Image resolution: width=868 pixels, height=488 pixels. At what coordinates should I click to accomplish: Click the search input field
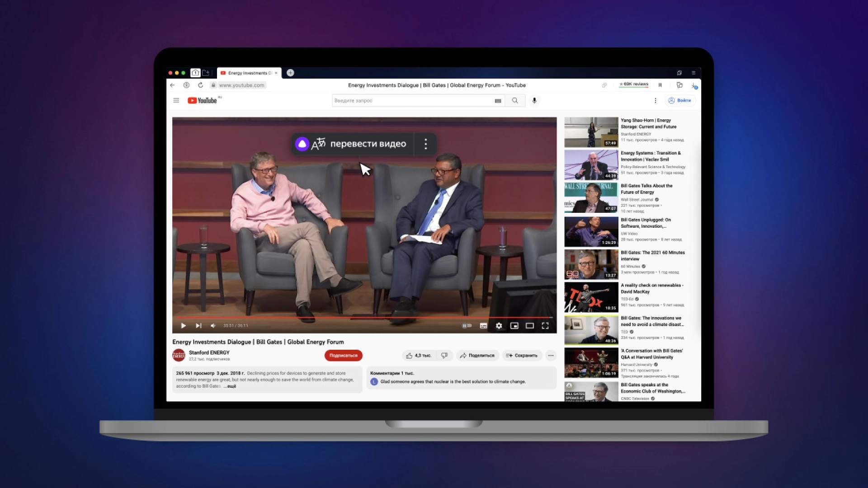tap(414, 100)
